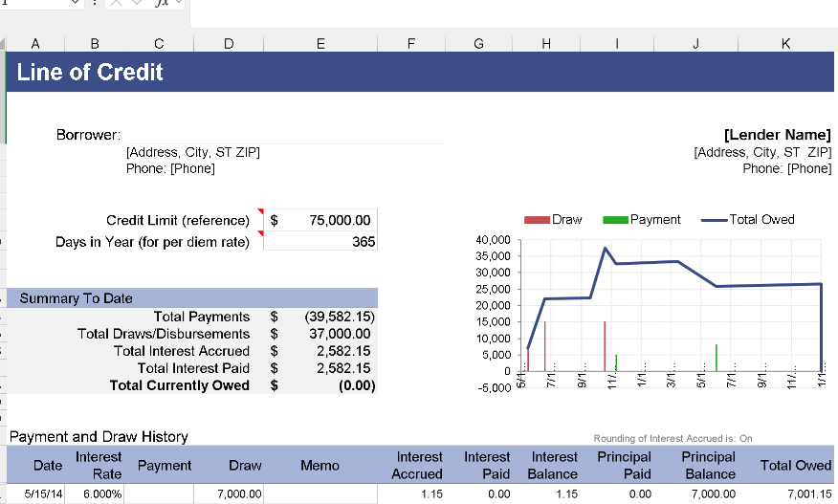
Task: Select the '[Lender Name]' cell
Action: [778, 135]
